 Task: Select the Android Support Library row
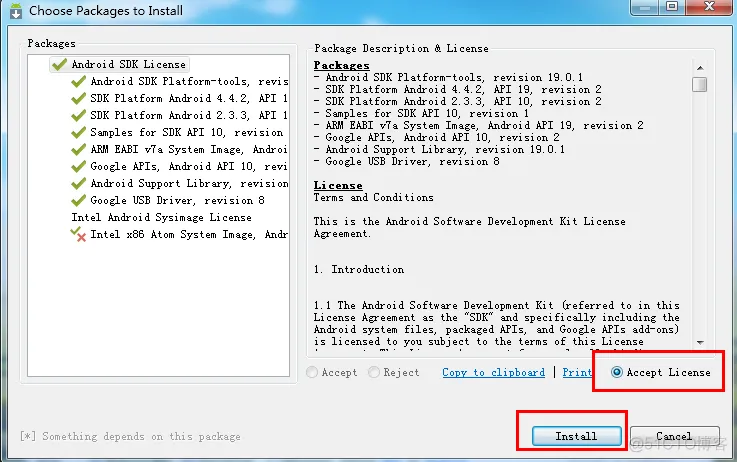(x=180, y=183)
